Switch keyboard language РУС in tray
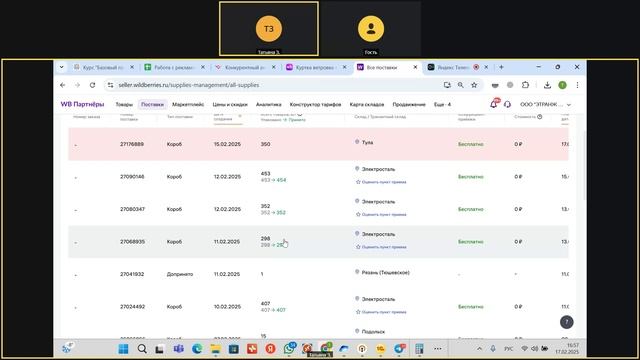 [509, 349]
